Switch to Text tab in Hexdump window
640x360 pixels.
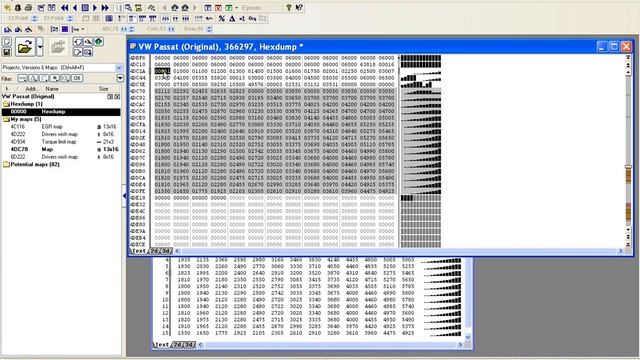click(x=139, y=251)
